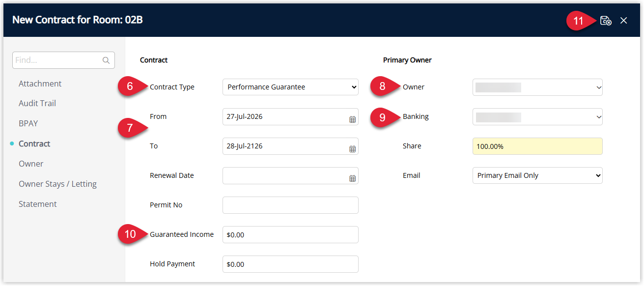Expand the Banking dropdown
The image size is (644, 286).
click(x=537, y=116)
